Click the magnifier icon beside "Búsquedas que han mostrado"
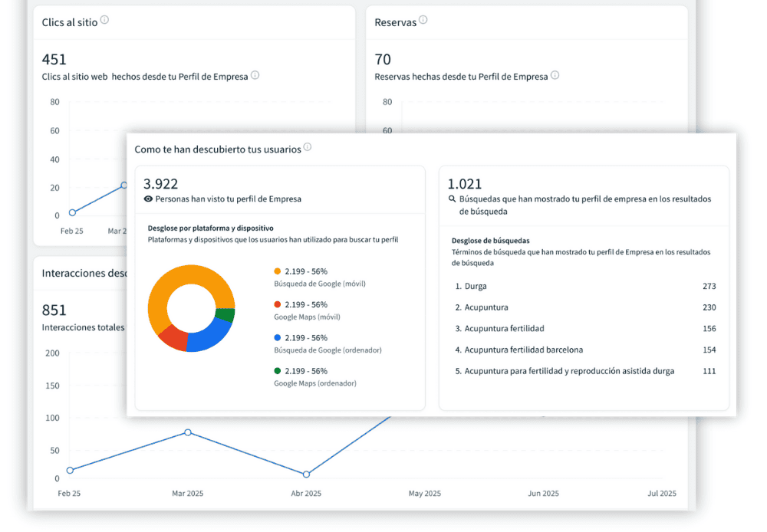 (x=453, y=199)
